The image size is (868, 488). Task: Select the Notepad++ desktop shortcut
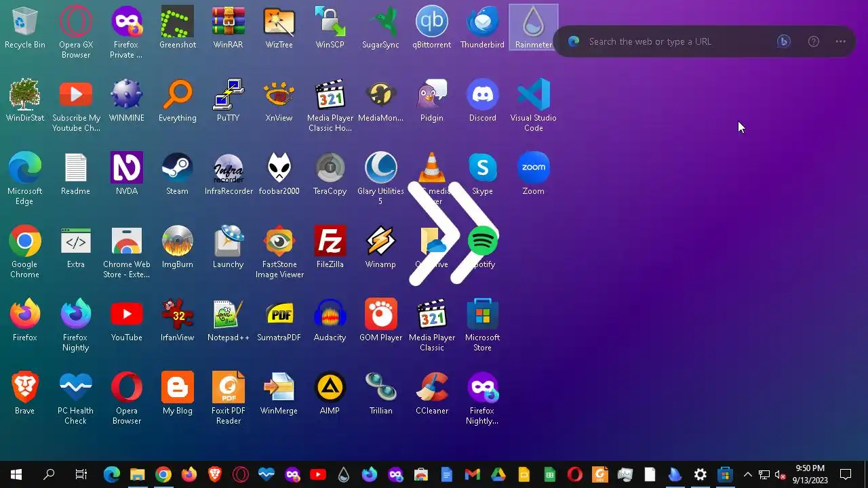[228, 321]
